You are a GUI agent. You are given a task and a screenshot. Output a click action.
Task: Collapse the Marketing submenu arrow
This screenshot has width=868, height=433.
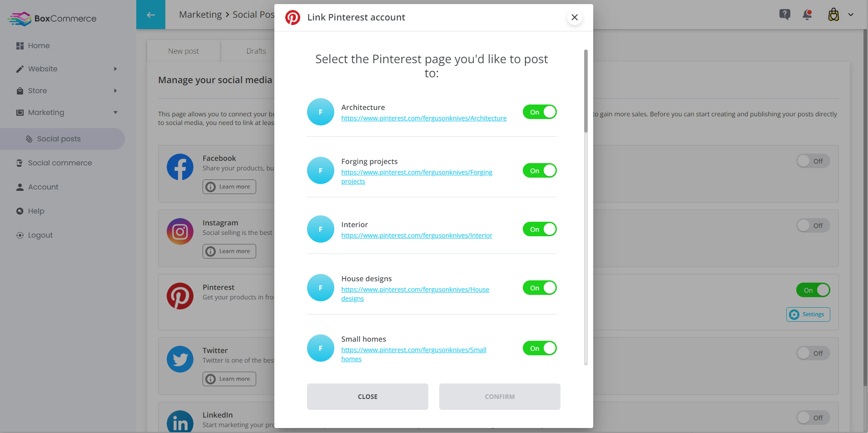115,113
